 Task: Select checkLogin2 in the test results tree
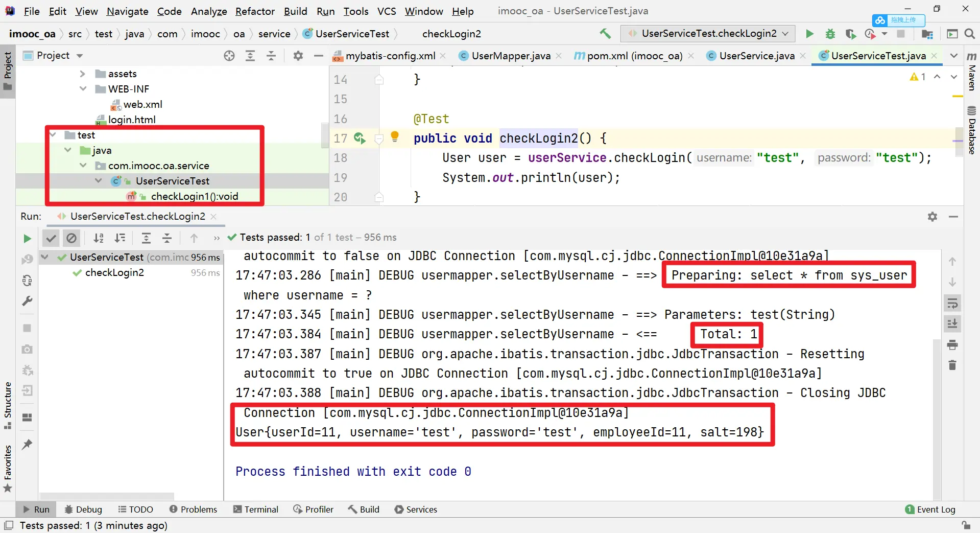tap(114, 273)
